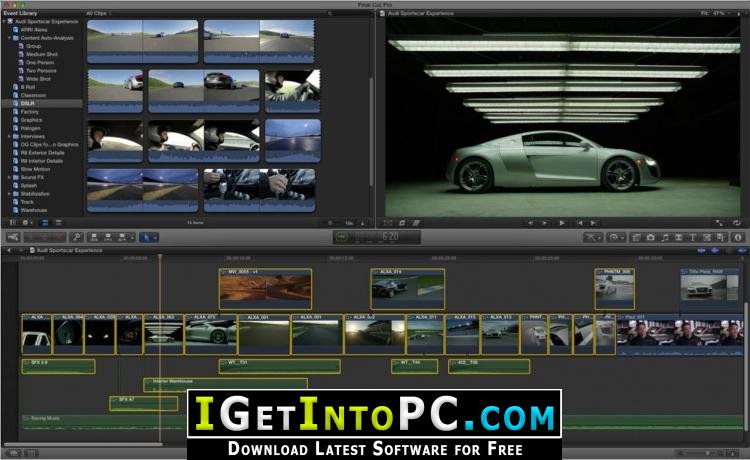Image resolution: width=750 pixels, height=460 pixels.
Task: Click the Insert clip edit button
Action: pyautogui.click(x=108, y=237)
